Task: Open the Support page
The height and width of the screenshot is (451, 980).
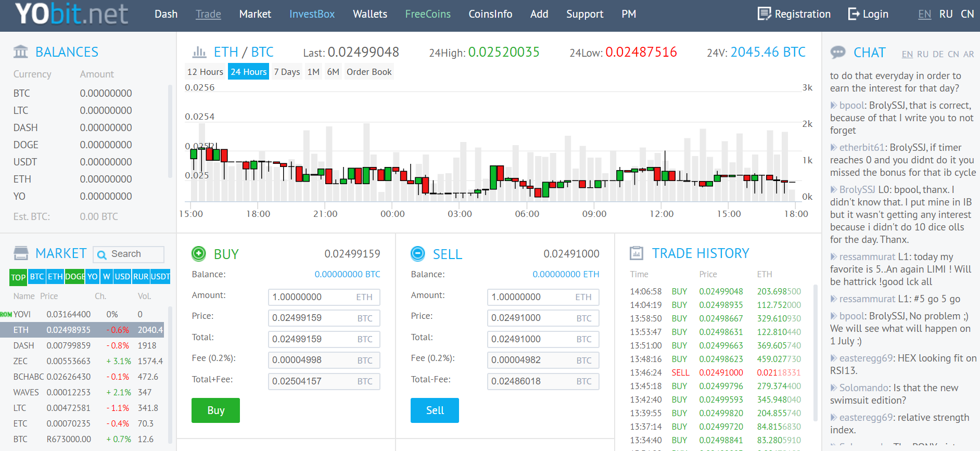Action: point(585,14)
